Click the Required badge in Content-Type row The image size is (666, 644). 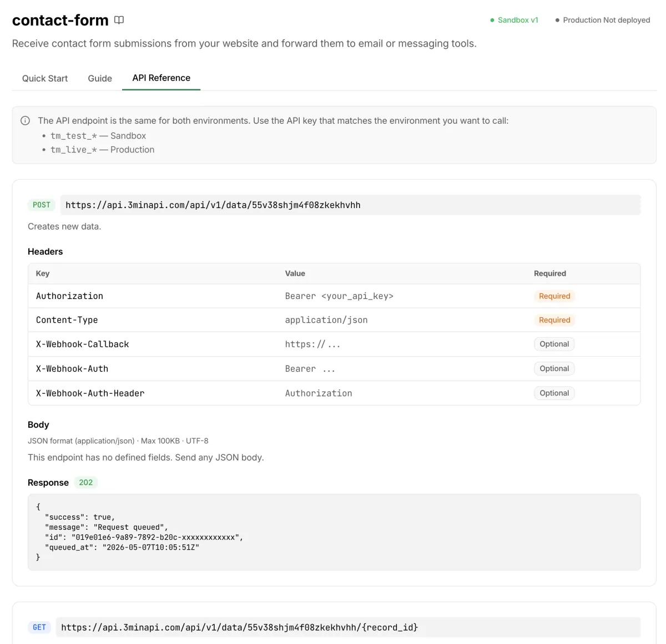554,320
